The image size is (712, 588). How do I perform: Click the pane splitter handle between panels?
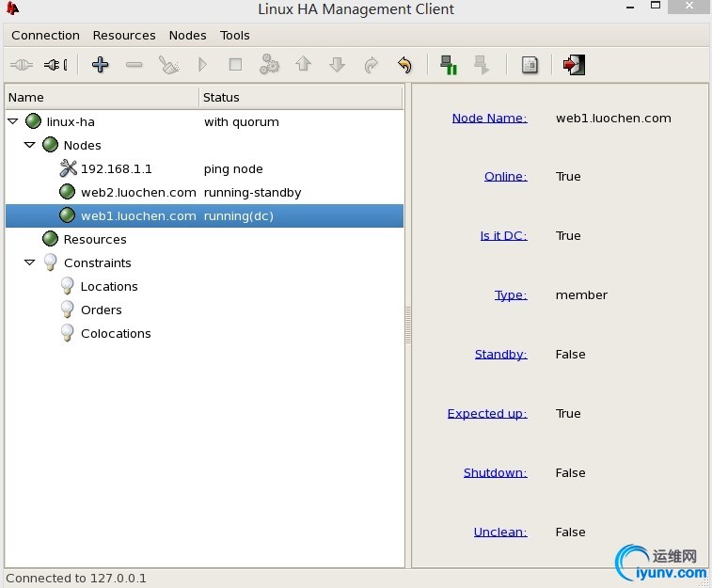408,326
